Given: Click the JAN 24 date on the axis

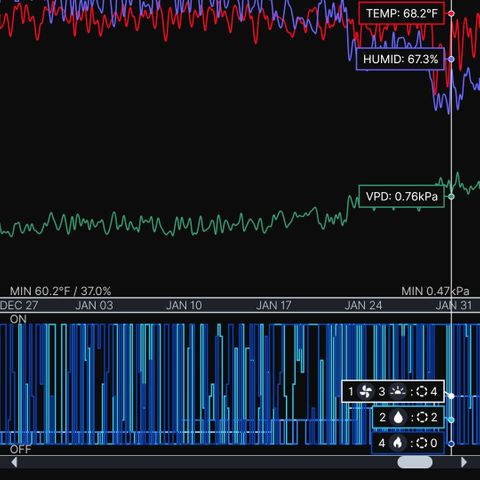Looking at the screenshot, I should 363,305.
